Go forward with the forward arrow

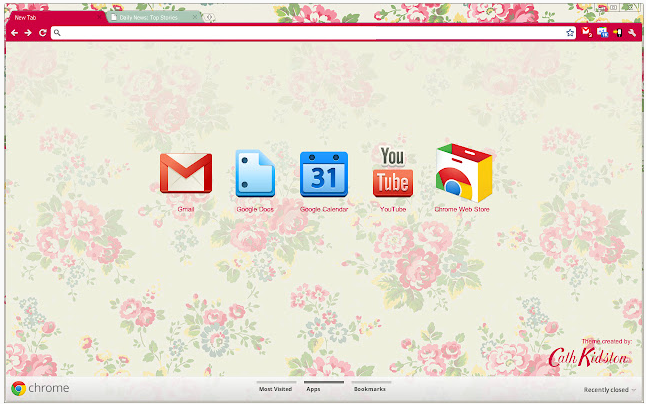28,33
